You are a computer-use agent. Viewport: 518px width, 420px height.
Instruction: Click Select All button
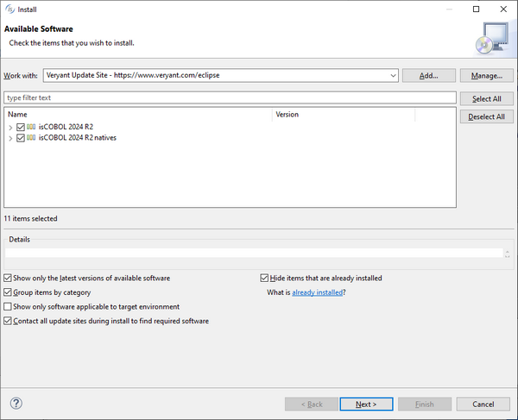(487, 98)
